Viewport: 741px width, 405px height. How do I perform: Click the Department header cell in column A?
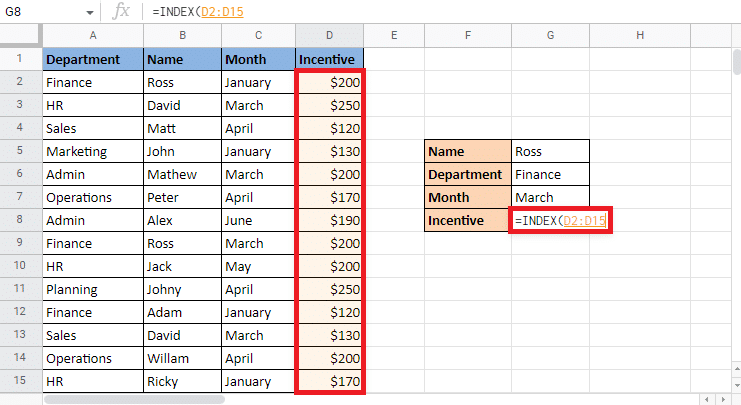point(92,59)
